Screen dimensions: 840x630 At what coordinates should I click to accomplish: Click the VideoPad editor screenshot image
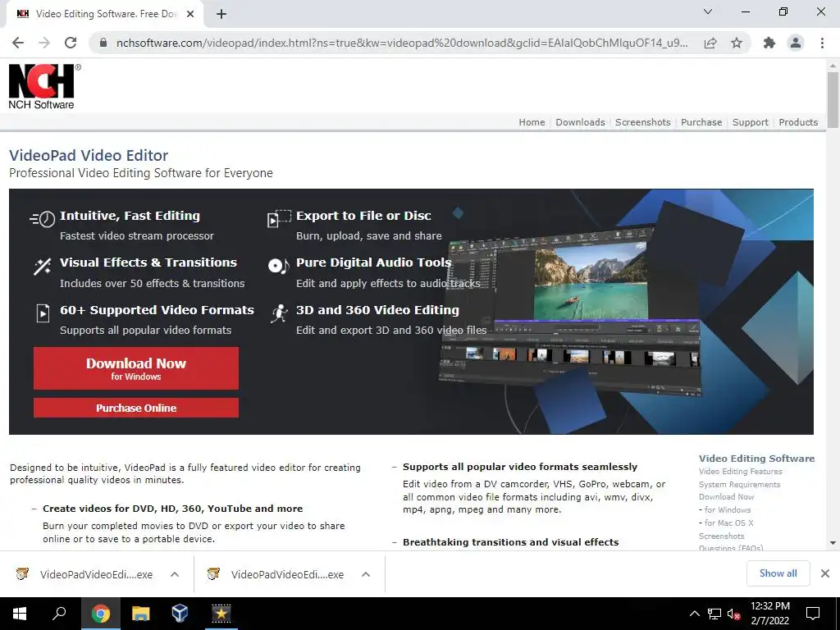click(571, 311)
